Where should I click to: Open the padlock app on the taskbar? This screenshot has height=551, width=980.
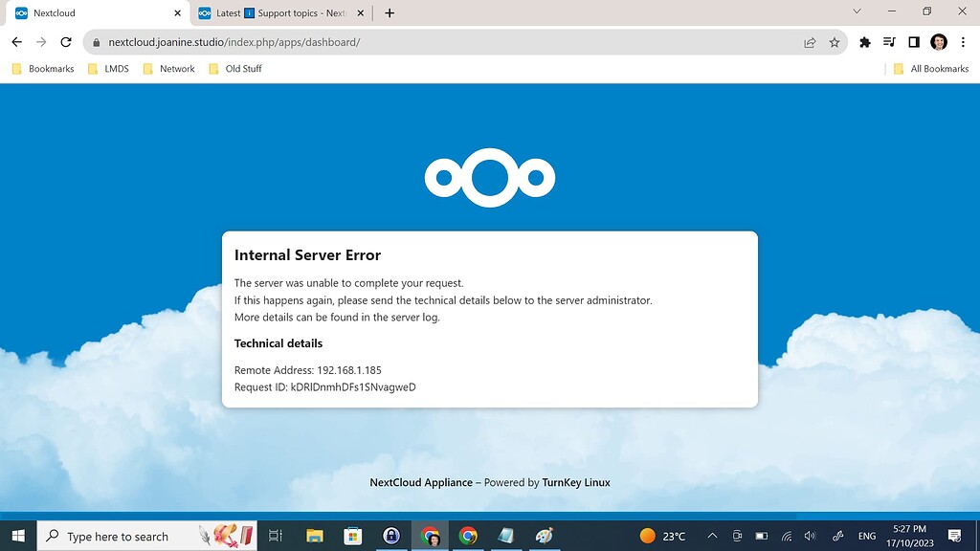coord(391,536)
